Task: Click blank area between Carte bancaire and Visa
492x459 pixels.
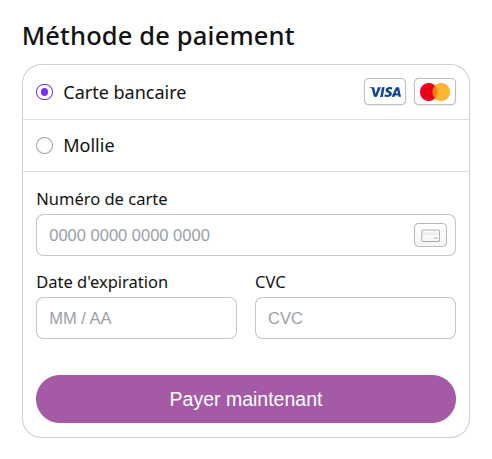Action: point(273,92)
